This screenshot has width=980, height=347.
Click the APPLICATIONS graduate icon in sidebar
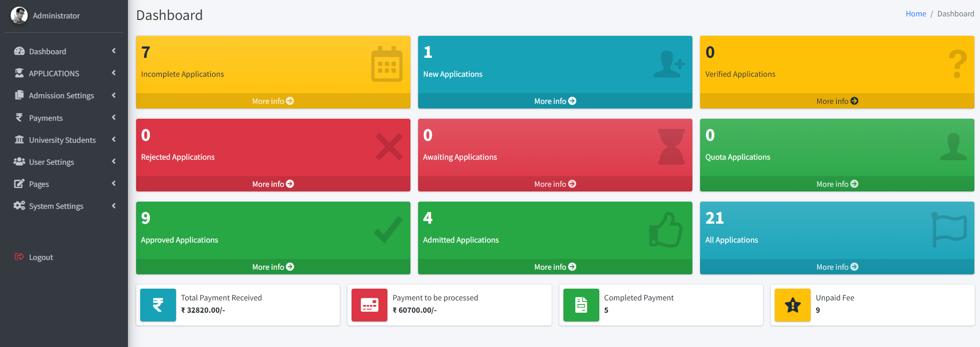tap(19, 73)
